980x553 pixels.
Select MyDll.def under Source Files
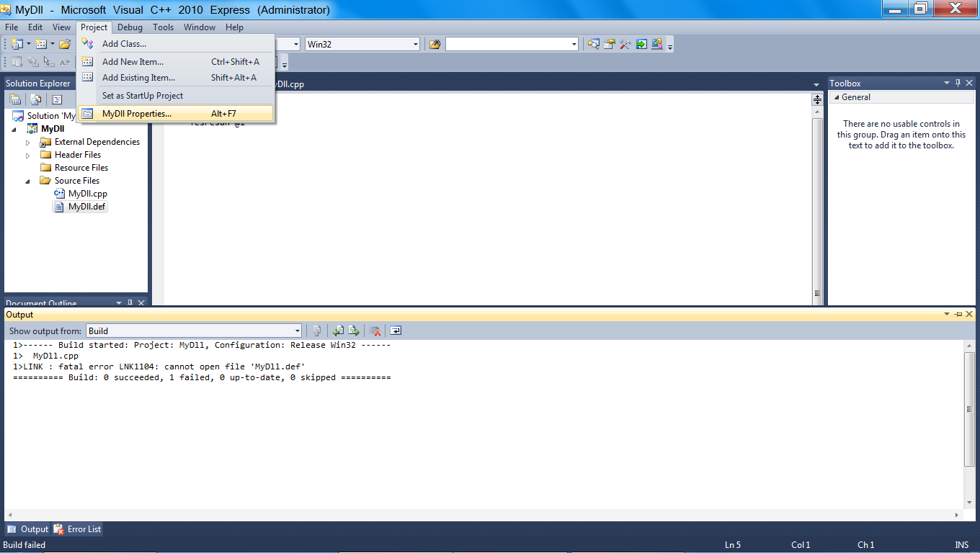click(x=86, y=207)
